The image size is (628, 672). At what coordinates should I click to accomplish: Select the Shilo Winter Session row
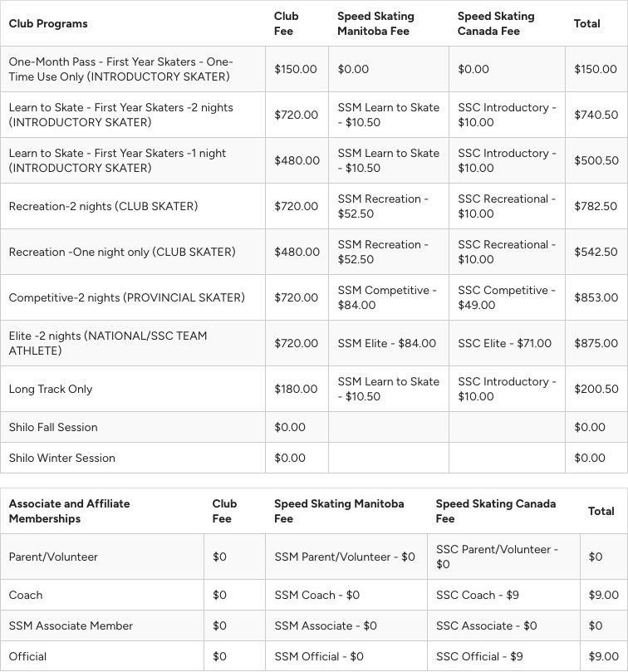pos(314,458)
